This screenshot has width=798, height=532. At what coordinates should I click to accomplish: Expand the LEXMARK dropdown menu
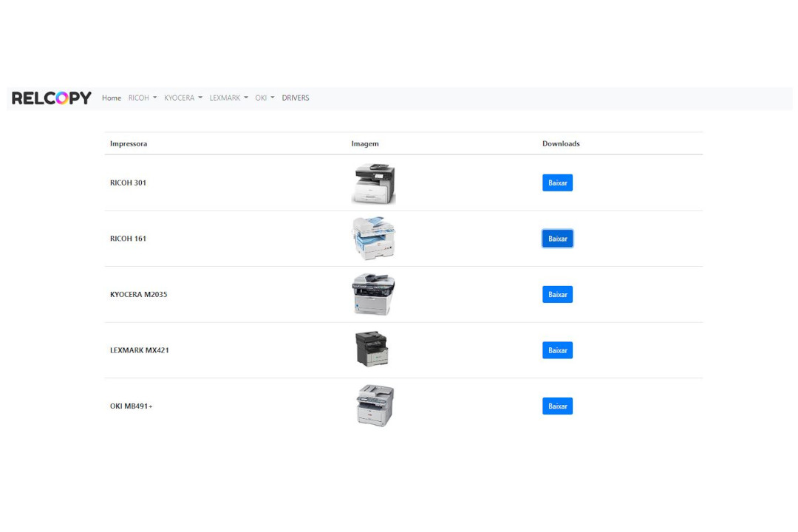[228, 98]
